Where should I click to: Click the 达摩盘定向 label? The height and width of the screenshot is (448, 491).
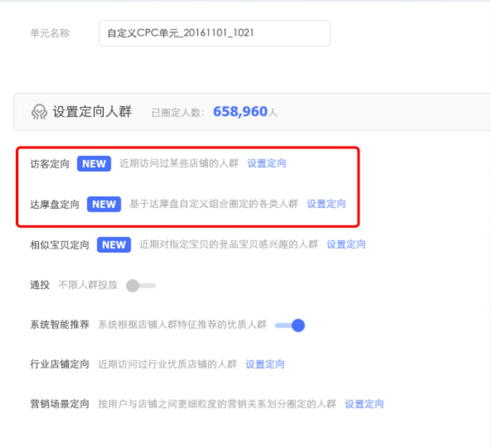pyautogui.click(x=54, y=205)
